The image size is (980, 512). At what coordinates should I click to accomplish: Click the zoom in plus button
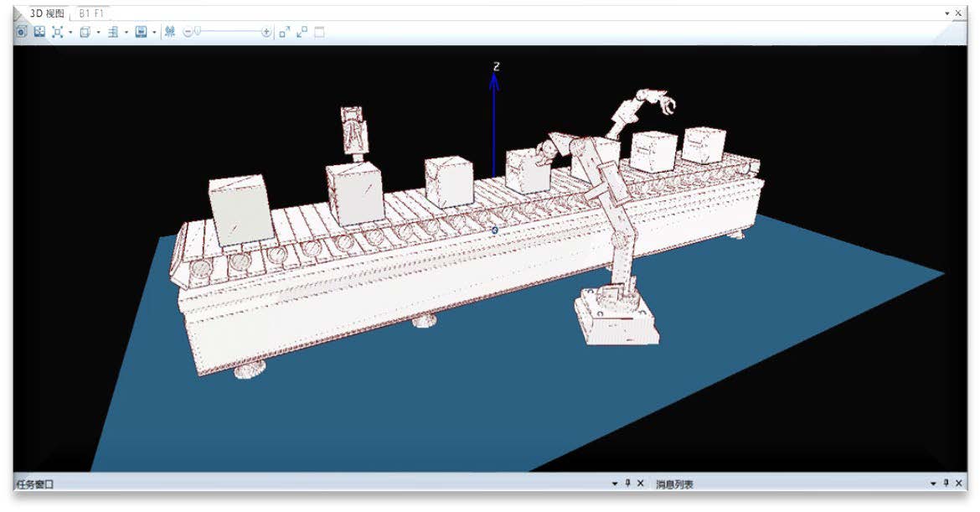pos(266,32)
